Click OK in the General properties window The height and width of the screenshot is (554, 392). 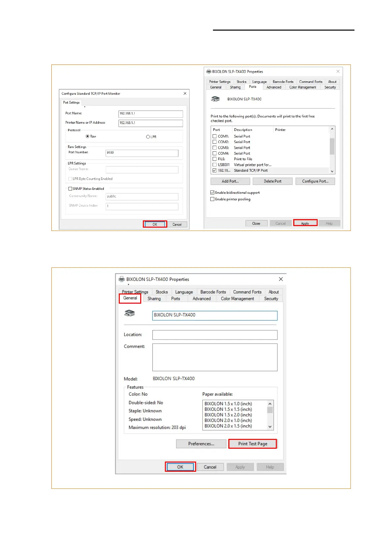point(180,467)
